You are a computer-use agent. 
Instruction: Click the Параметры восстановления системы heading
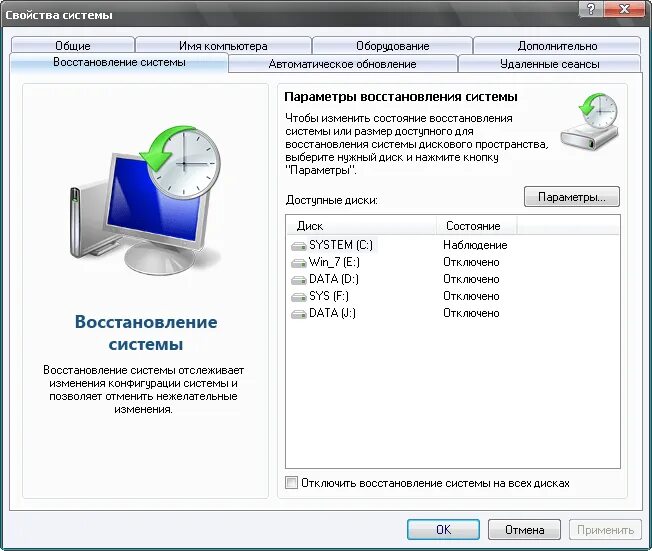pos(401,97)
